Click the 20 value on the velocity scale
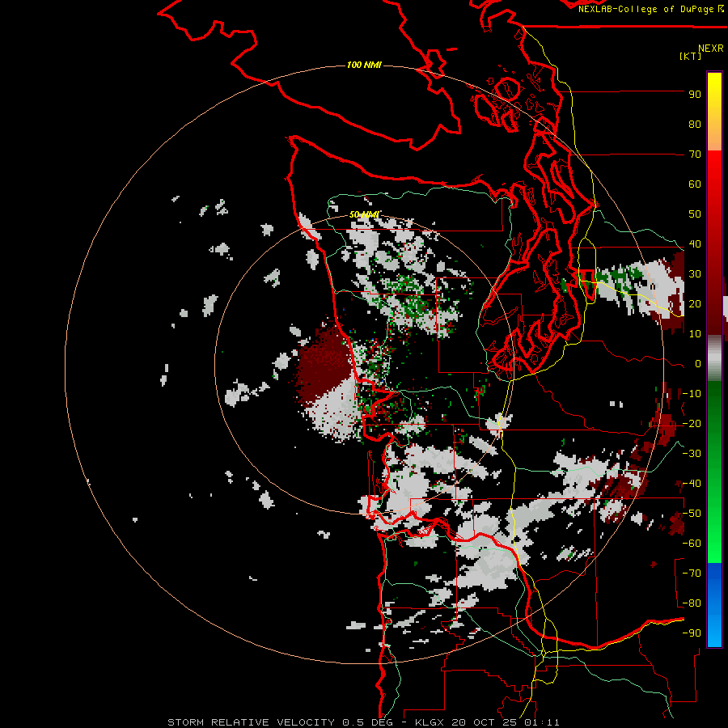This screenshot has height=728, width=728. (695, 303)
